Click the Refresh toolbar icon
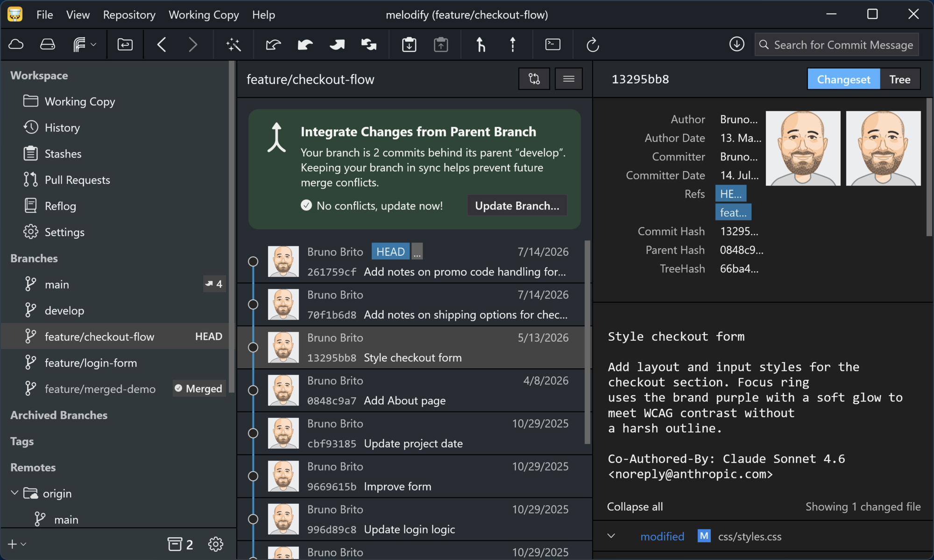This screenshot has height=560, width=934. click(593, 44)
